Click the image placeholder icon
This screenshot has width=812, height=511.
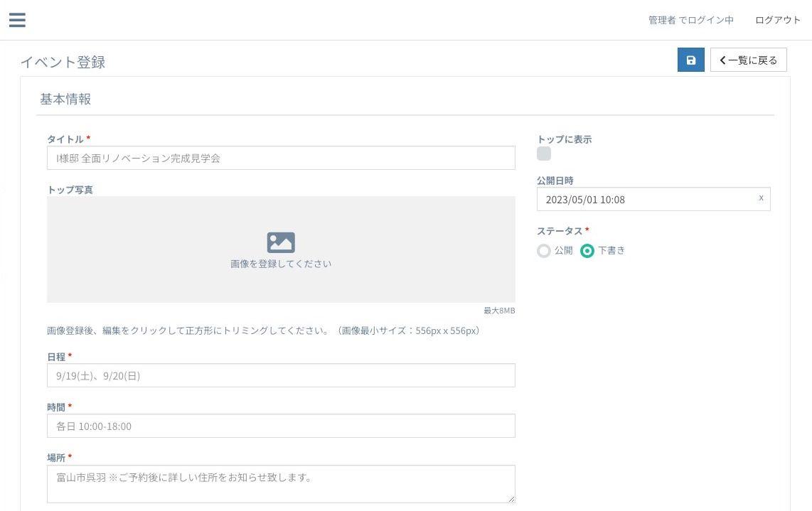pos(281,242)
